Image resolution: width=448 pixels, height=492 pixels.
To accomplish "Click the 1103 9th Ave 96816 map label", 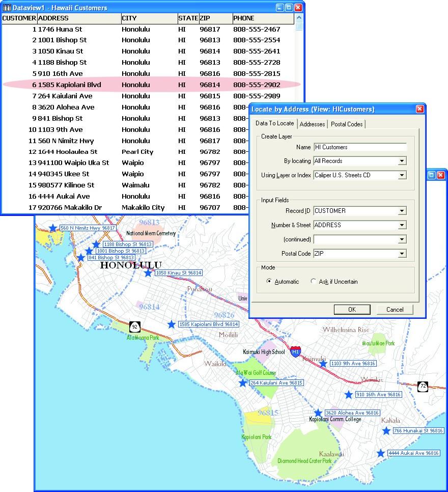I will click(353, 363).
